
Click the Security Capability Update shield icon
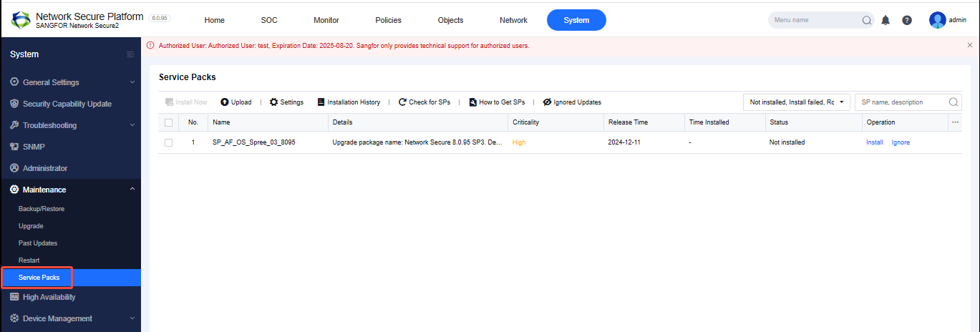coord(14,104)
